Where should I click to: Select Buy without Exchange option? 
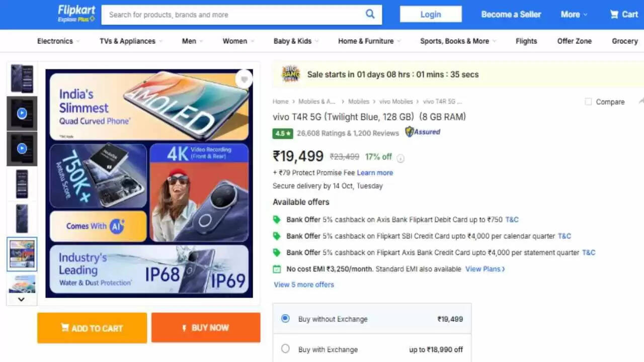(x=285, y=319)
